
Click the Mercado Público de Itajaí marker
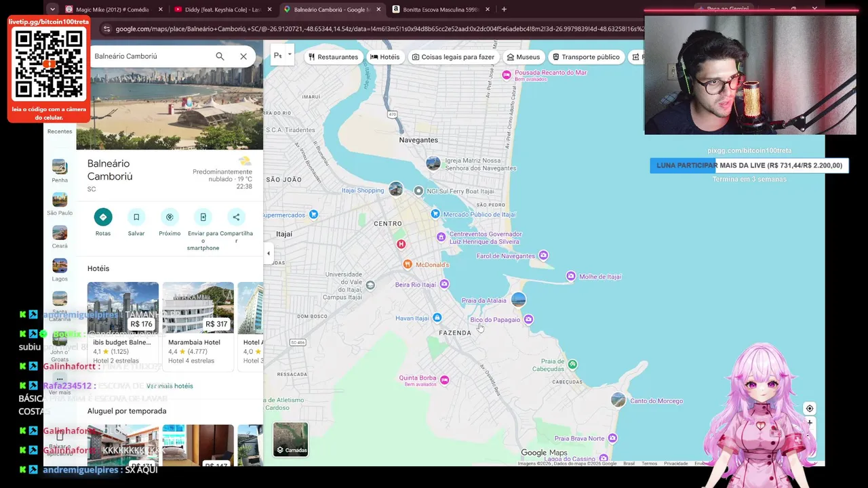point(435,214)
